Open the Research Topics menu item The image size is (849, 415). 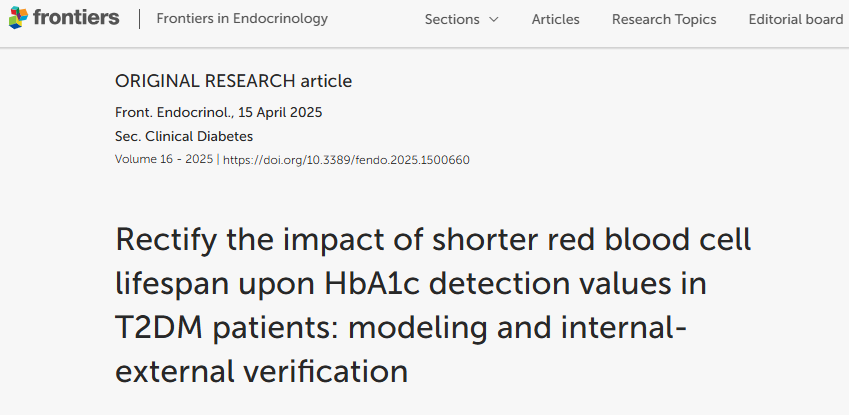point(664,20)
